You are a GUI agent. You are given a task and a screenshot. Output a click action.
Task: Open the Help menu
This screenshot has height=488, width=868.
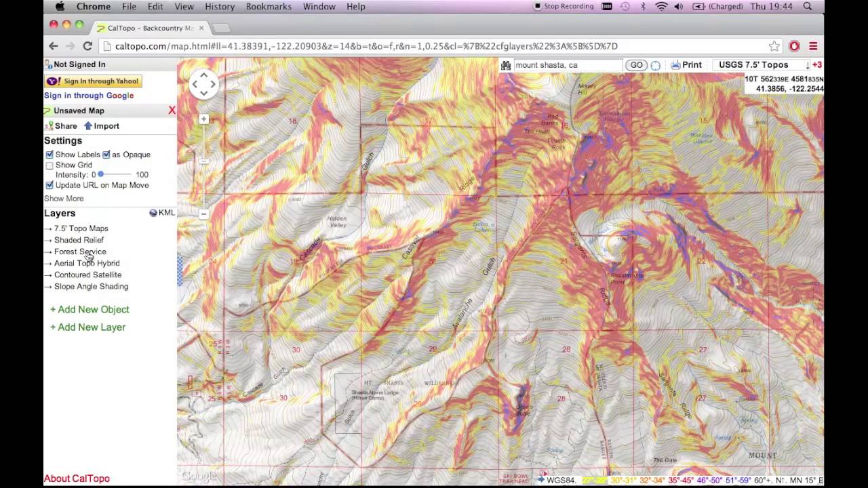(x=356, y=6)
